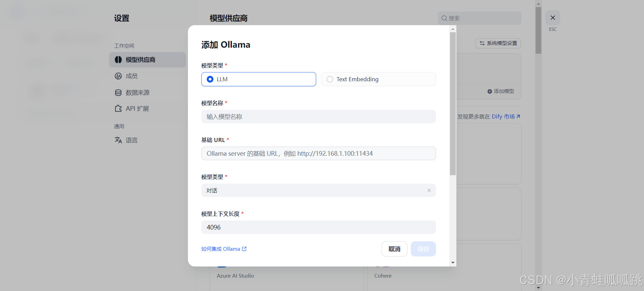Screen dimensions: 644x291
Task: Close settings with the X ESC button
Action: coord(553,18)
